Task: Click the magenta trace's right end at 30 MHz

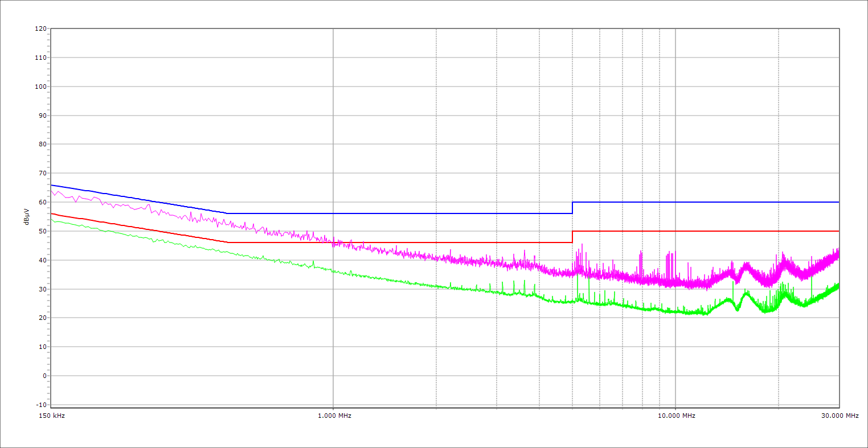Action: pyautogui.click(x=838, y=252)
